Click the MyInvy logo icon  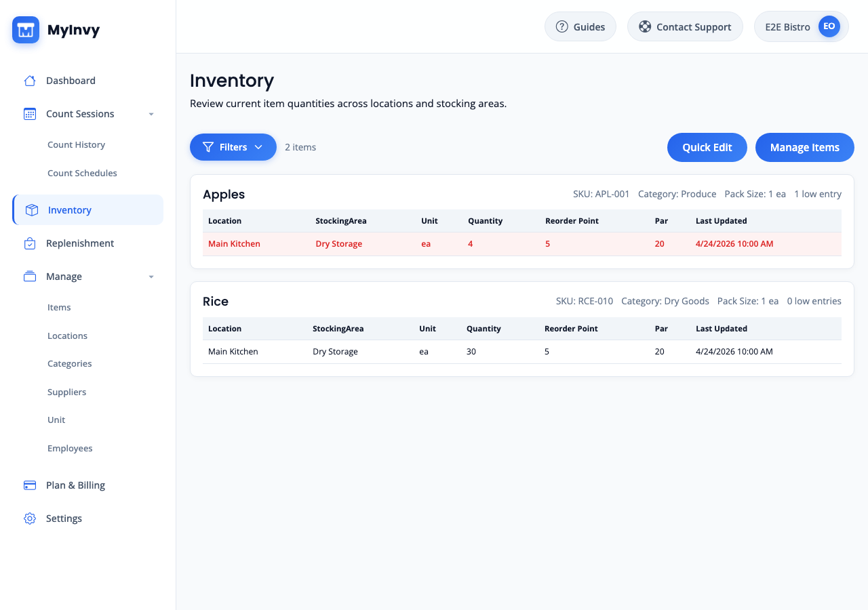[x=26, y=30]
